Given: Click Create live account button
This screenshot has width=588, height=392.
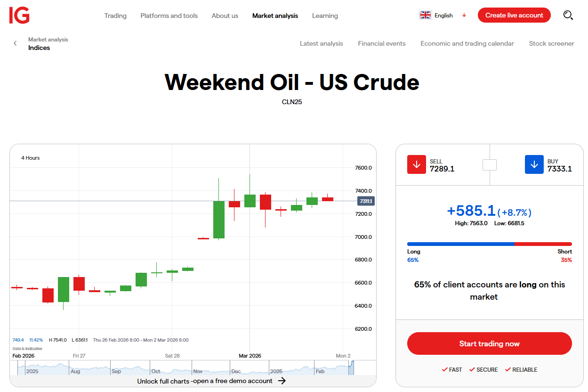Looking at the screenshot, I should (514, 15).
